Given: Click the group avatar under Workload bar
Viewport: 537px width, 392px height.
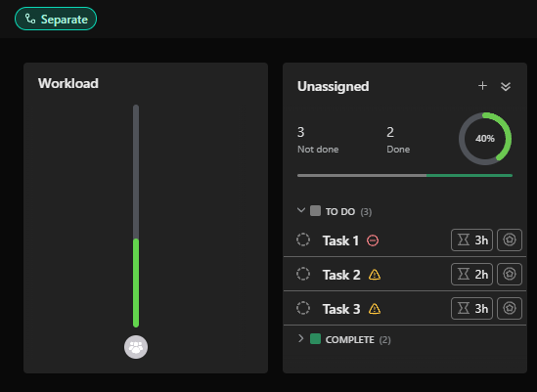Looking at the screenshot, I should tap(136, 347).
